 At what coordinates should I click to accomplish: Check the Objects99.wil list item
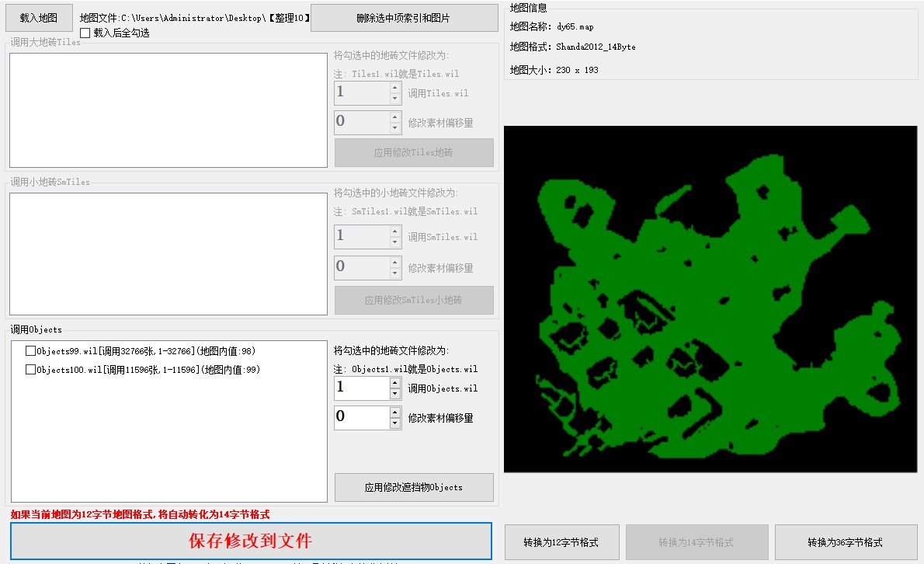pos(31,351)
